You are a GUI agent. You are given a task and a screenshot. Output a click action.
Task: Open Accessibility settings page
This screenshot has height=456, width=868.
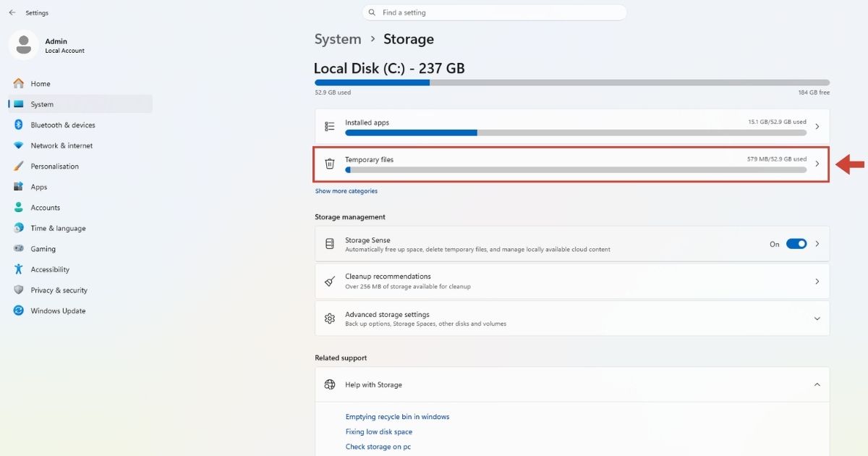[80, 269]
